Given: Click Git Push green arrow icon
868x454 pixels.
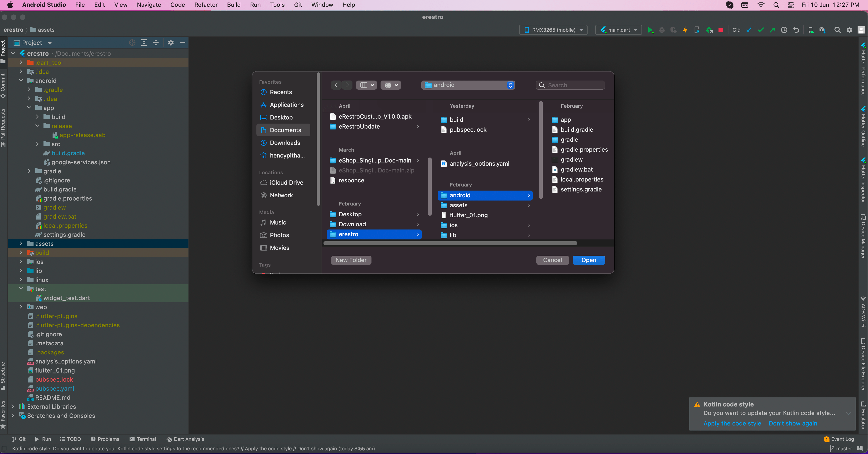Looking at the screenshot, I should pyautogui.click(x=772, y=30).
